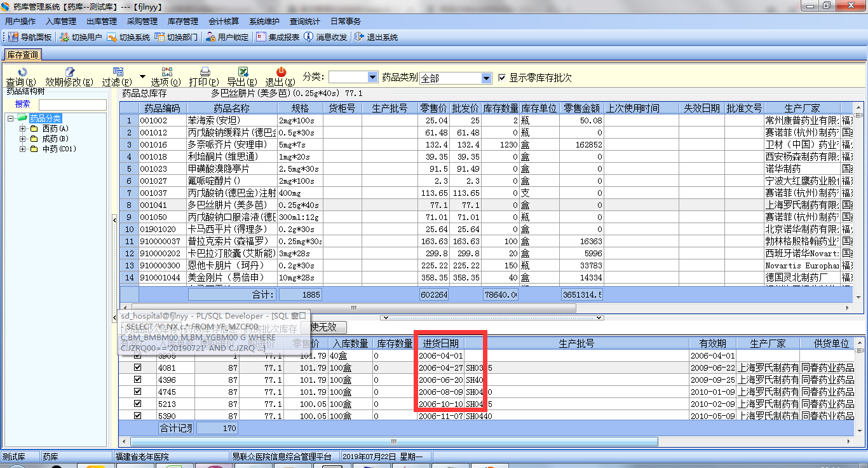Image resolution: width=868 pixels, height=468 pixels.
Task: Open the 采购管理 menu
Action: [x=142, y=22]
